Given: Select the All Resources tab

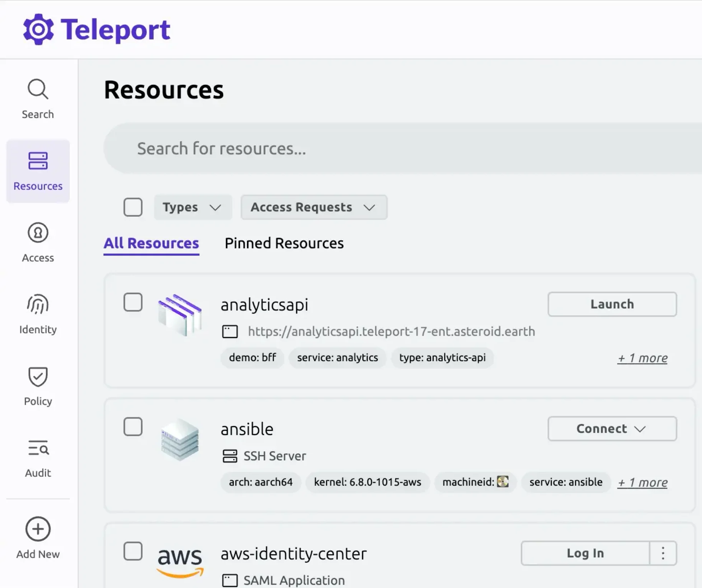Looking at the screenshot, I should pyautogui.click(x=151, y=243).
